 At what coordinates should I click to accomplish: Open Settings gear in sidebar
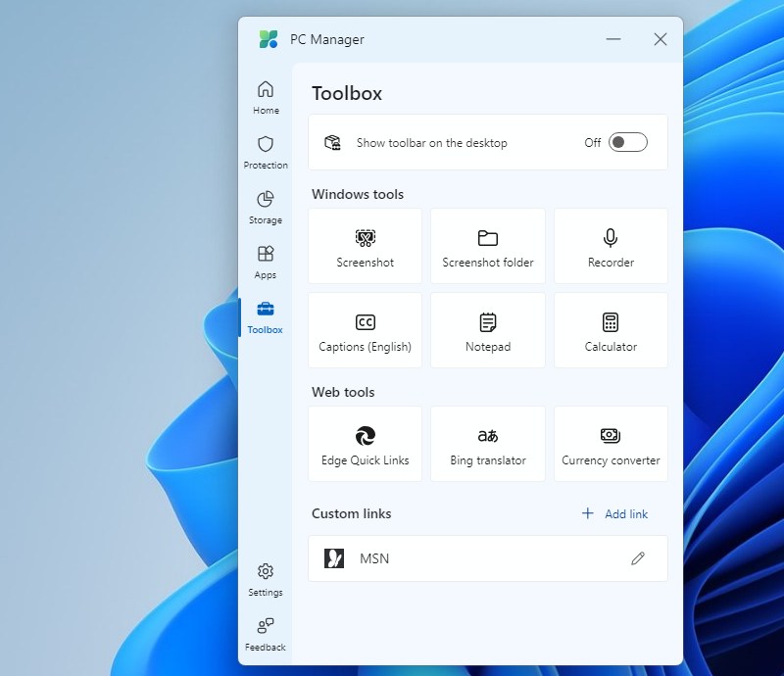tap(266, 580)
